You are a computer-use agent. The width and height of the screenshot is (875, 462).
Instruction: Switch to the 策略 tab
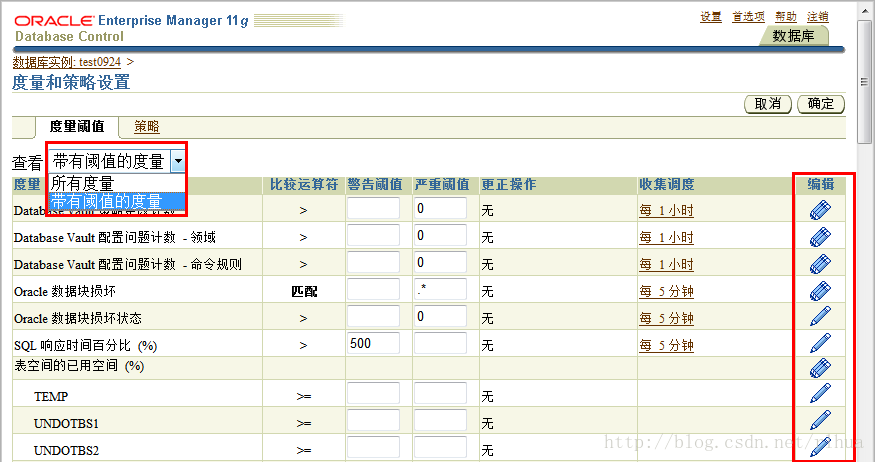pos(147,127)
